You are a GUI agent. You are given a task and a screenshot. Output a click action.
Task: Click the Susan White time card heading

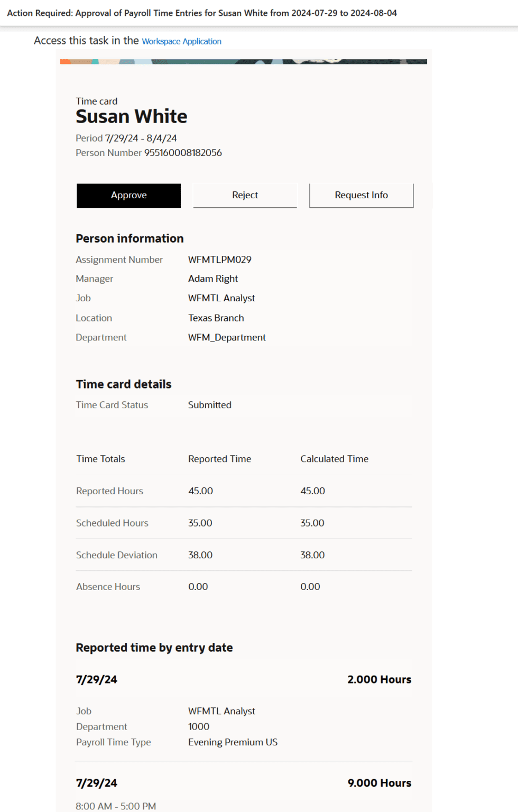click(x=131, y=116)
